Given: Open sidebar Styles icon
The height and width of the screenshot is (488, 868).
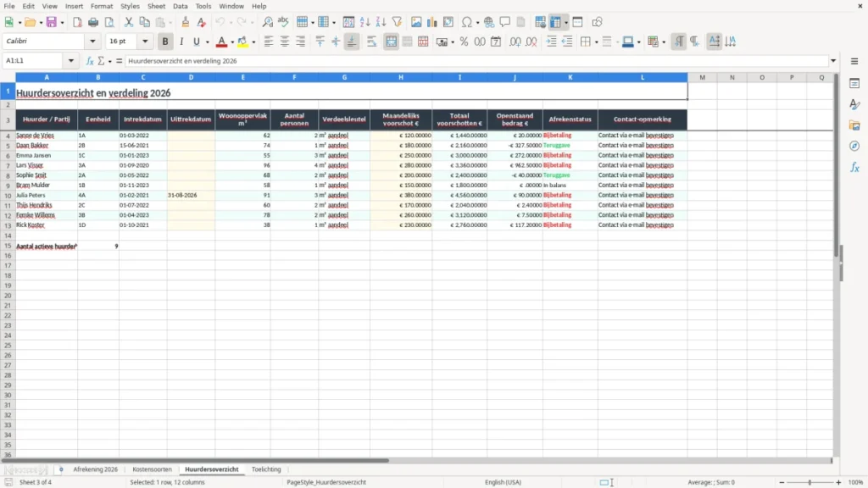Looking at the screenshot, I should pos(854,104).
